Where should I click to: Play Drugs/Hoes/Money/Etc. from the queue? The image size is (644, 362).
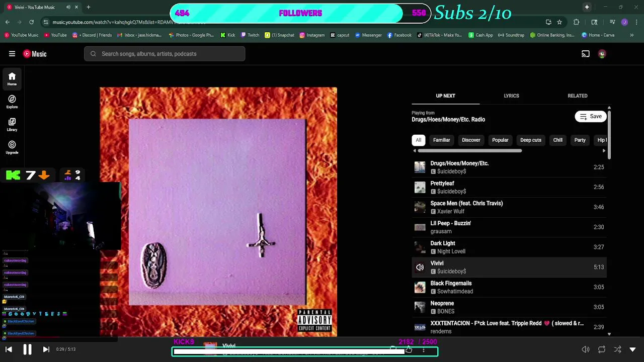pyautogui.click(x=509, y=167)
